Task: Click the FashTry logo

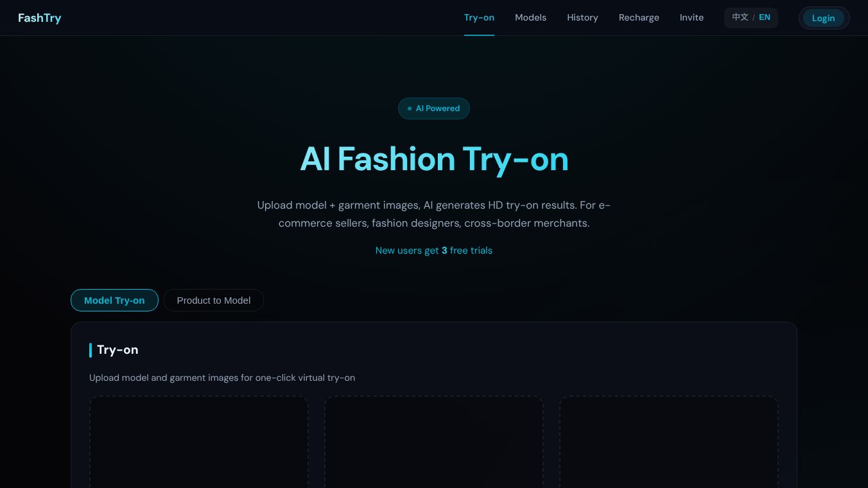Action: pos(39,18)
